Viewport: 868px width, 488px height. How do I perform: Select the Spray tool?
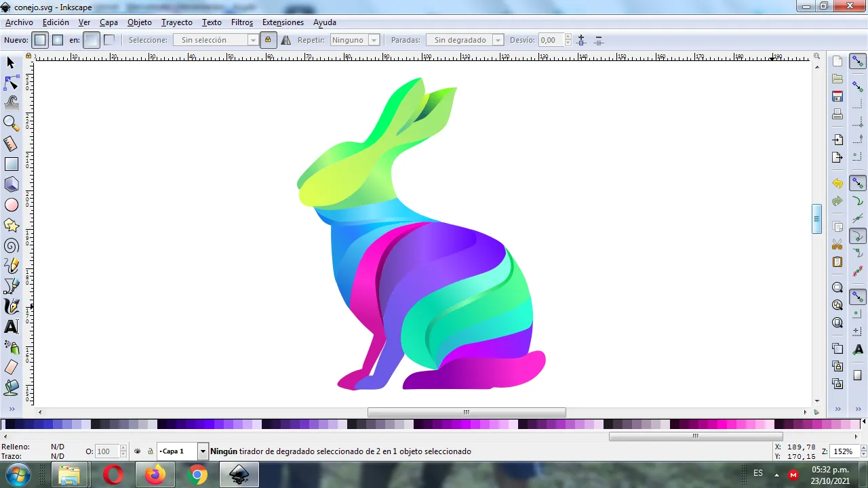(x=11, y=347)
